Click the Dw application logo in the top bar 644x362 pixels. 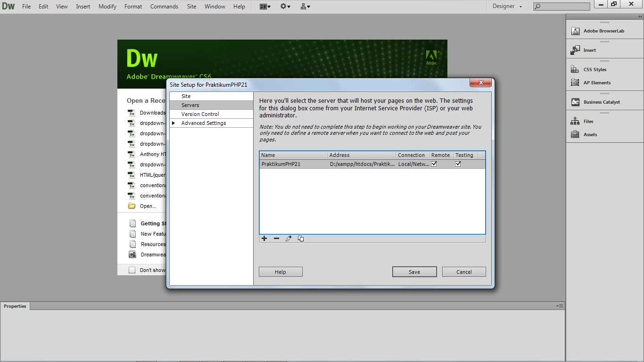point(8,7)
